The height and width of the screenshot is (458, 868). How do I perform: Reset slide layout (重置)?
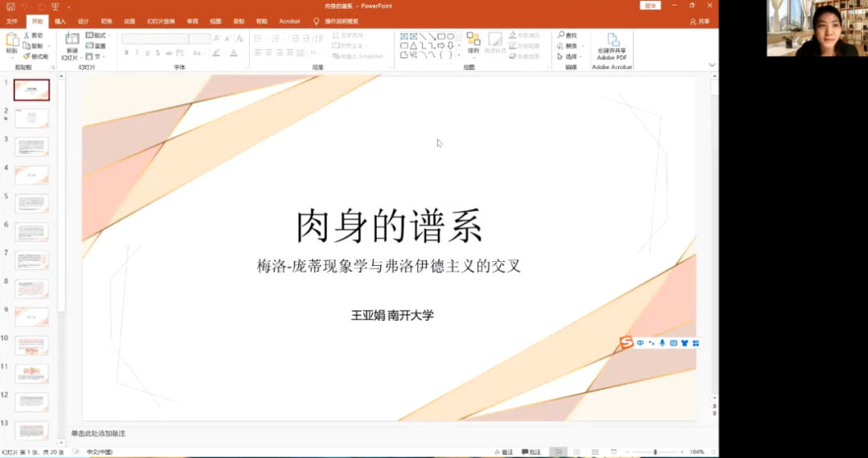(x=96, y=46)
